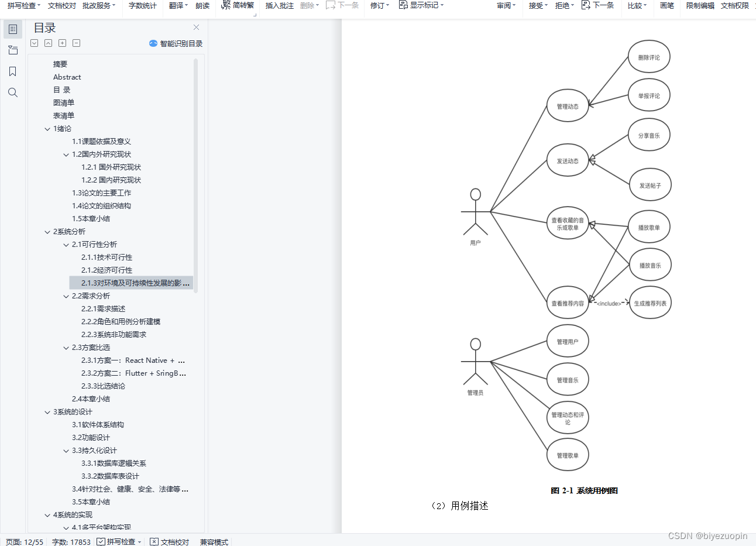The width and height of the screenshot is (756, 546).
Task: Select 2.2.2角色和用例分析建模 entry
Action: click(x=121, y=322)
